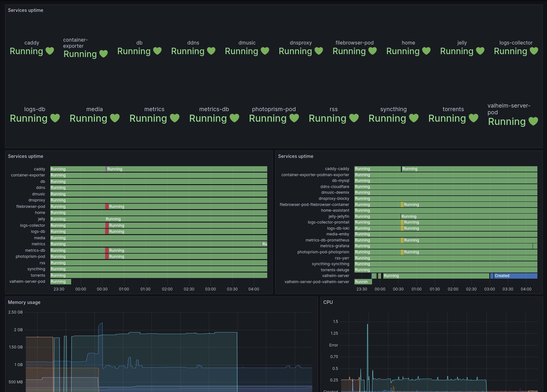This screenshot has height=392, width=547.
Task: Click the Running segment in the valheim-server row
Action: (x=436, y=276)
